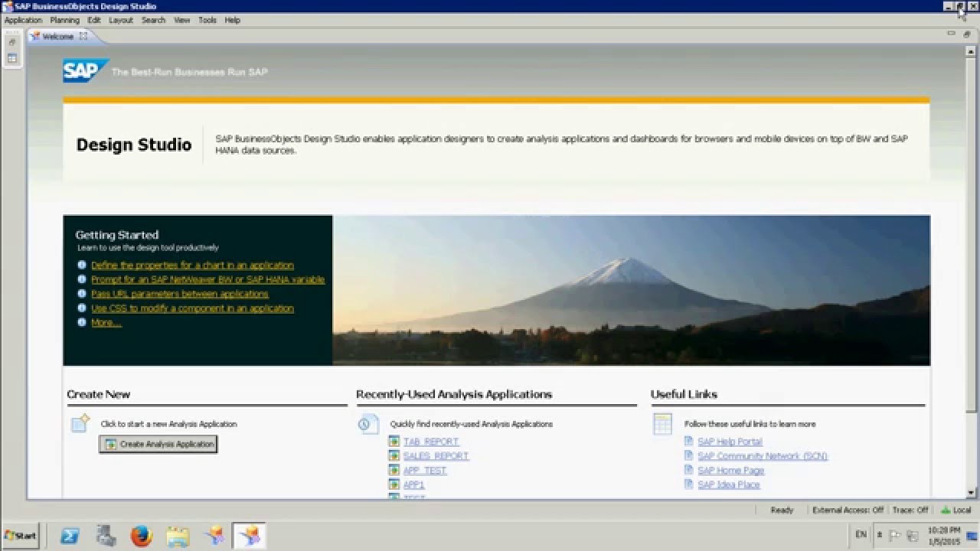Open the Windows Start menu
980x551 pixels.
click(21, 536)
